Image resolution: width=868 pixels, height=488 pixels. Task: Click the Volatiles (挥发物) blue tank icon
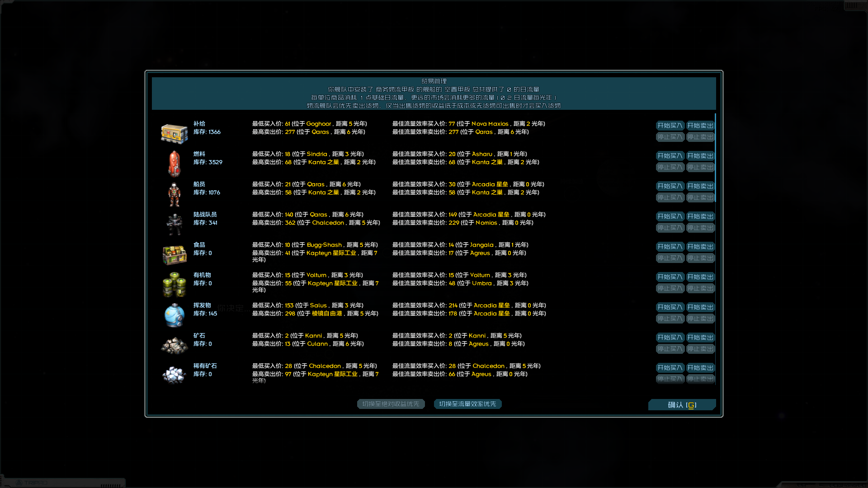(174, 315)
